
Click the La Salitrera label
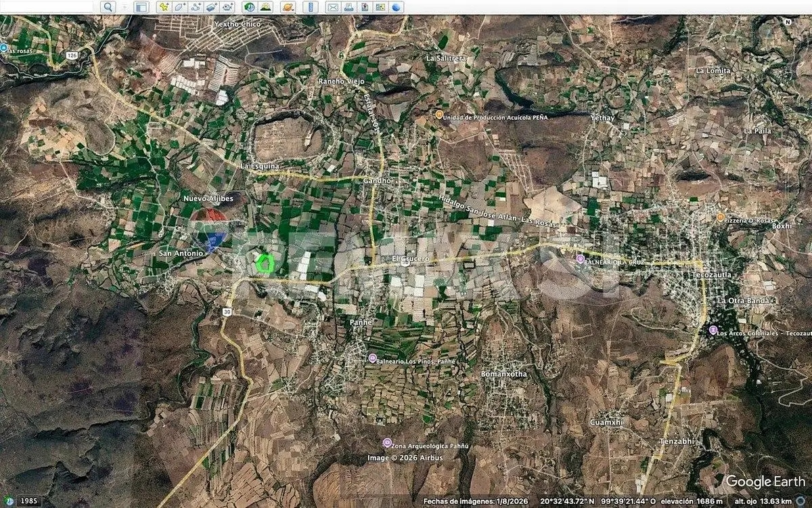(x=447, y=58)
